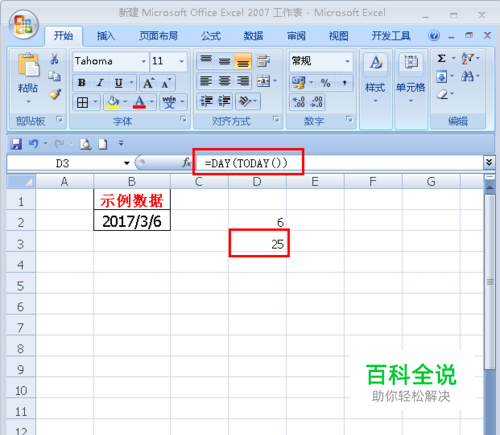Toggle Center horizontal alignment
The height and width of the screenshot is (435, 500).
click(224, 81)
